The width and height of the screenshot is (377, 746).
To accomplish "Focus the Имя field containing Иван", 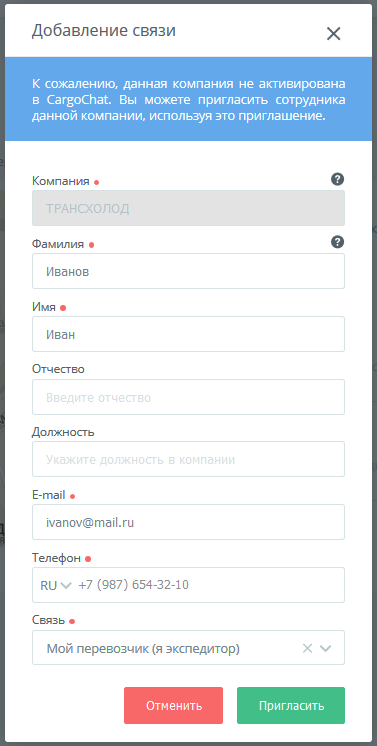I will (x=188, y=334).
